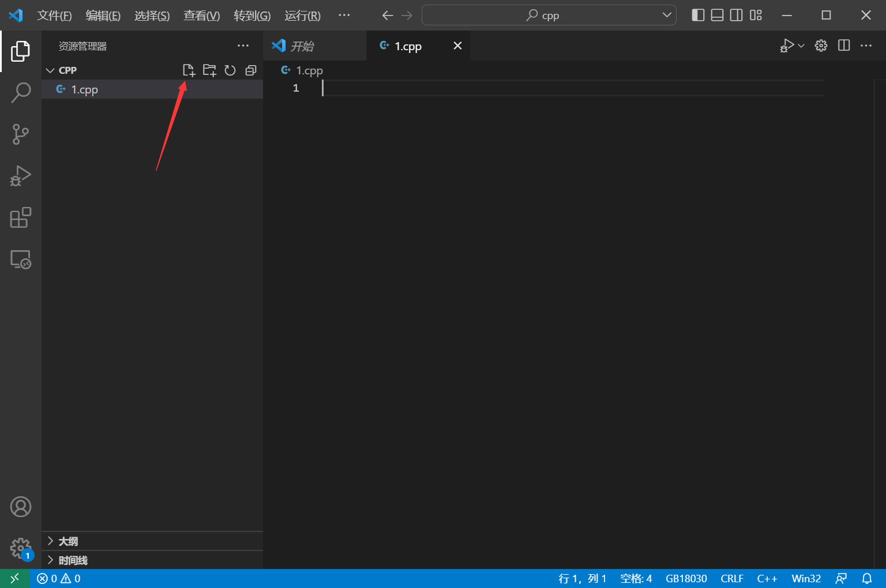The width and height of the screenshot is (886, 588).
Task: Open the Manage gear in activity bar
Action: click(x=20, y=548)
